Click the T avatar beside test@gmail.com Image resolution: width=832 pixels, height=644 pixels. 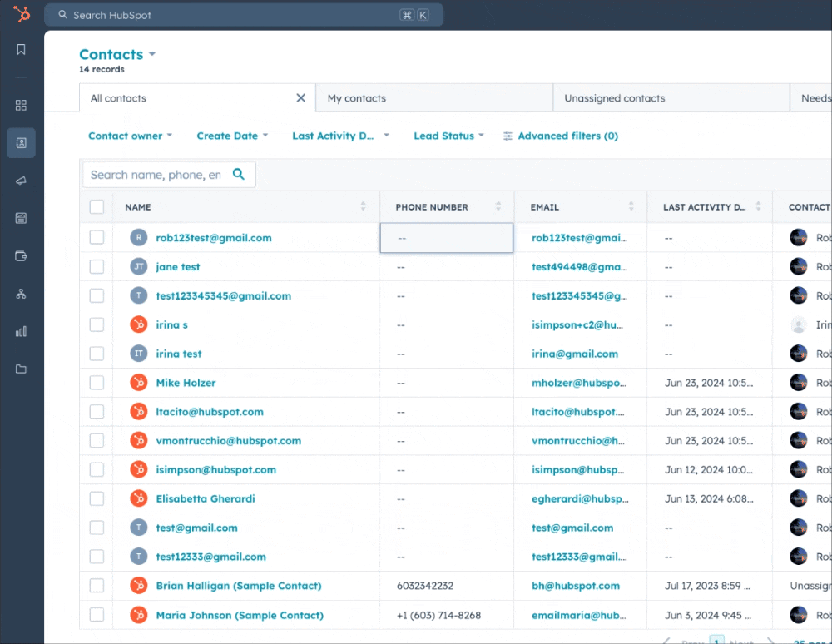point(139,528)
